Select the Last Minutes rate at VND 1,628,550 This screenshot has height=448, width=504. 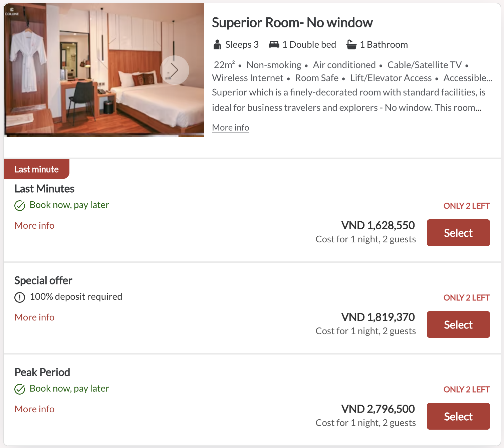coord(458,233)
